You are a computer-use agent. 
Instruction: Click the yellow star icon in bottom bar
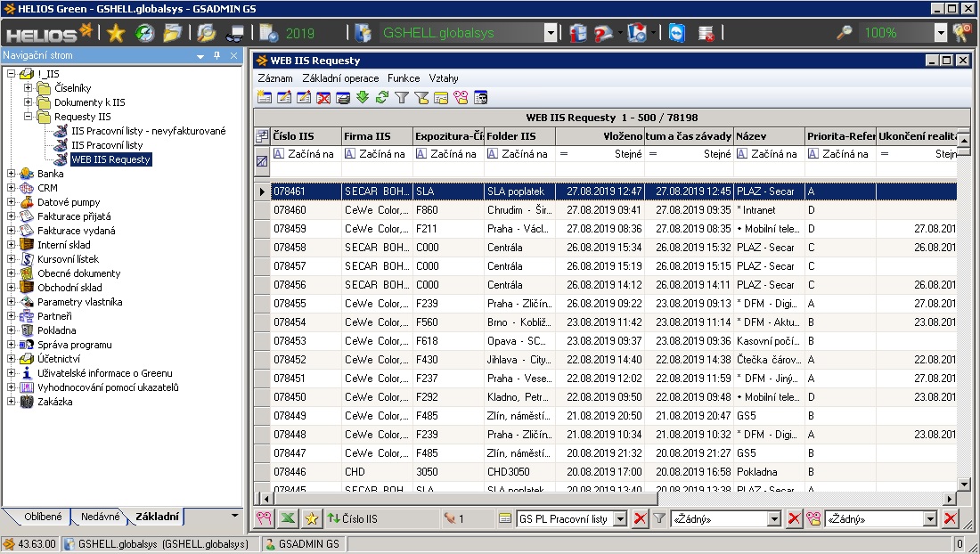[311, 518]
